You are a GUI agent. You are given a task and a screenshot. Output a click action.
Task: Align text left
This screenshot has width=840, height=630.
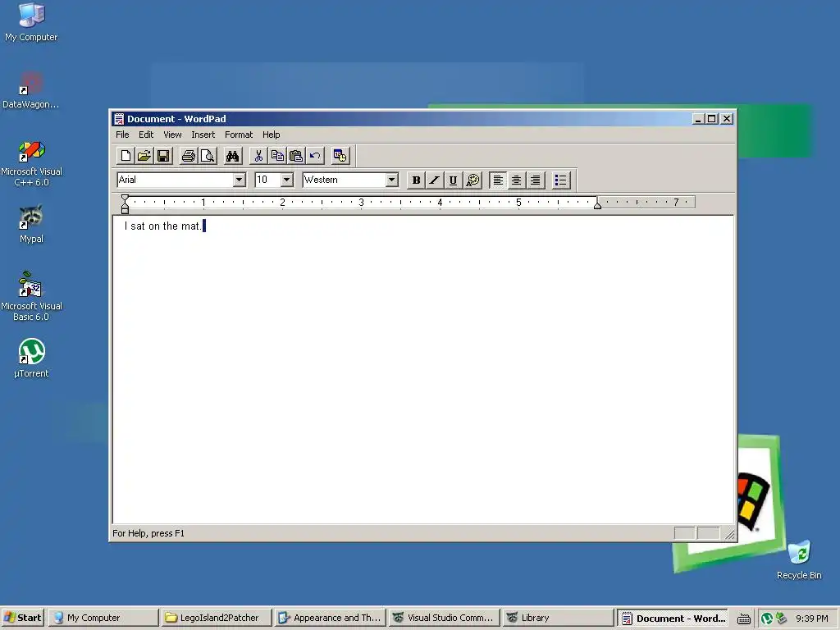[498, 180]
